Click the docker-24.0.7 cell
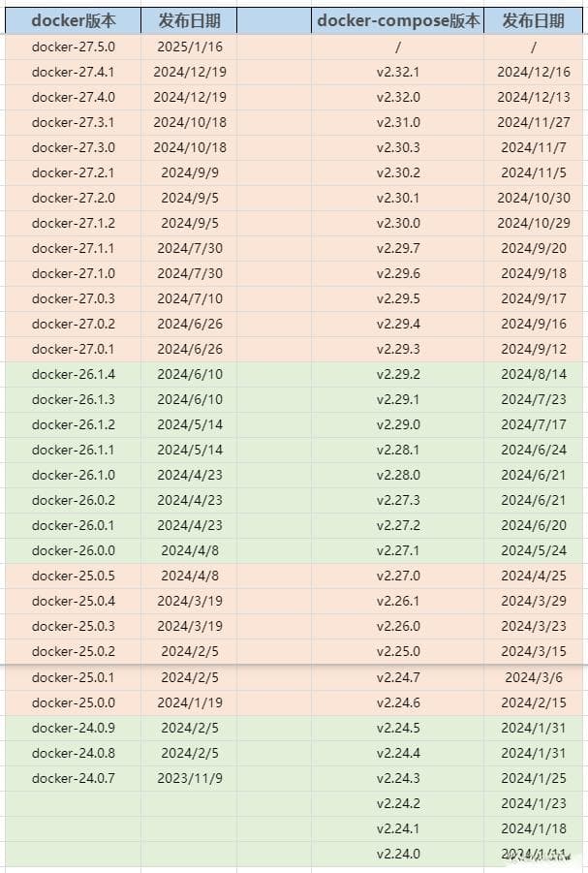Viewport: 588px width, 873px height. (x=73, y=778)
